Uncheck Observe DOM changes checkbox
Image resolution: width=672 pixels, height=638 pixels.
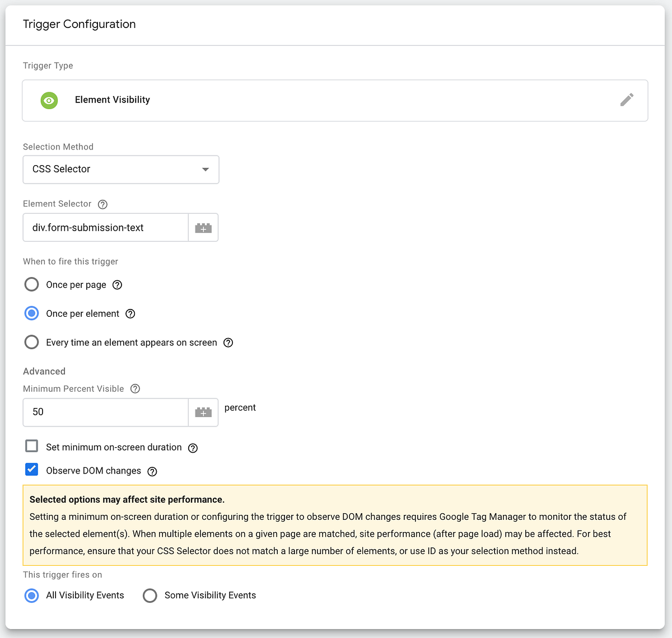pos(32,469)
